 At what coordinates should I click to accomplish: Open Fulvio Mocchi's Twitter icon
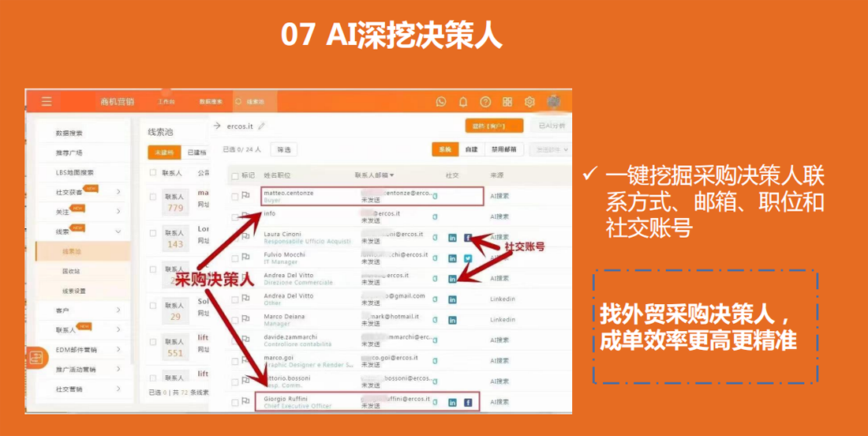point(468,258)
